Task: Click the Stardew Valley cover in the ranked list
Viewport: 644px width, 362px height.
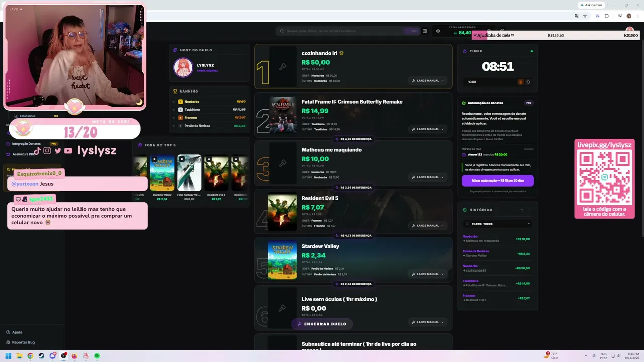Action: tap(282, 259)
